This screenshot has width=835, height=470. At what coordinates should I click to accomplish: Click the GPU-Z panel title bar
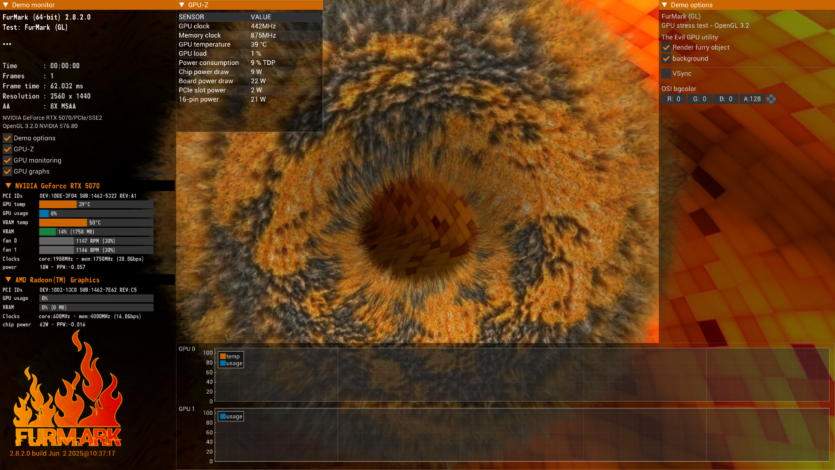(249, 5)
